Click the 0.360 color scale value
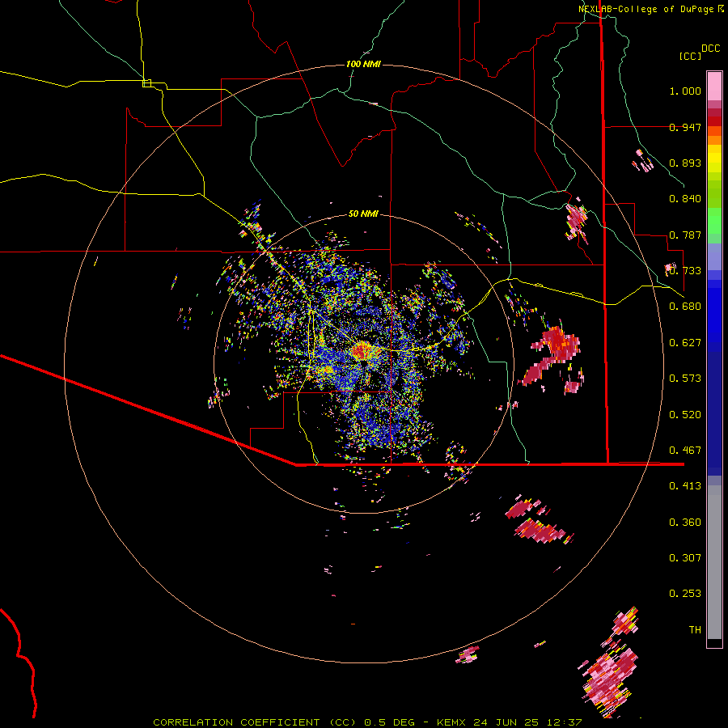 coord(685,523)
